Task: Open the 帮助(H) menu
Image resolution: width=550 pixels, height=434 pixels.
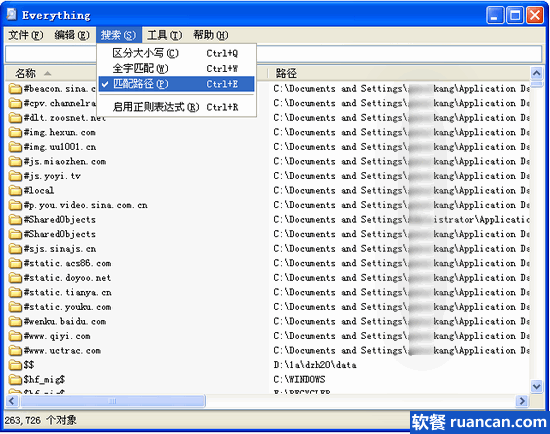Action: [211, 35]
